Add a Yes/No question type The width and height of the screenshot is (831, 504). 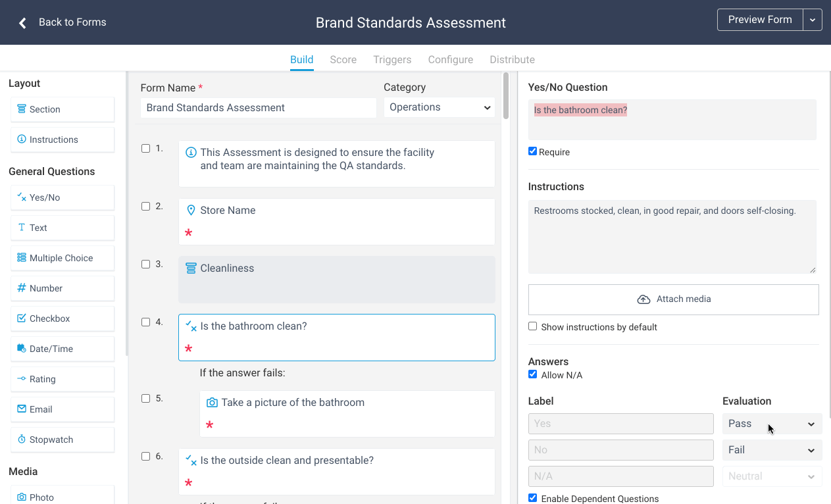pos(63,197)
